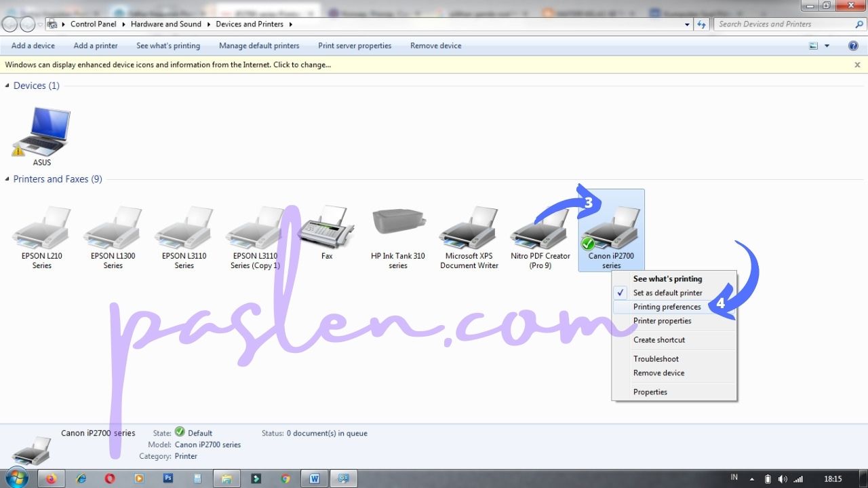Image resolution: width=868 pixels, height=488 pixels.
Task: Open the battery tray icon
Action: point(768,478)
